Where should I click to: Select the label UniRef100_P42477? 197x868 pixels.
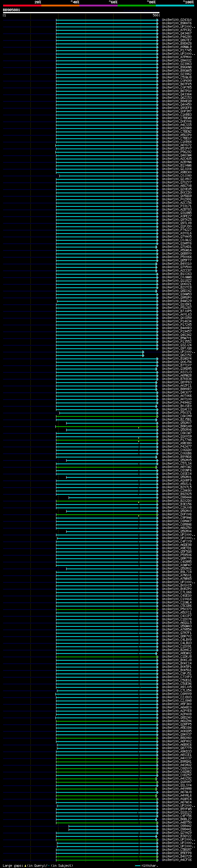177,446
